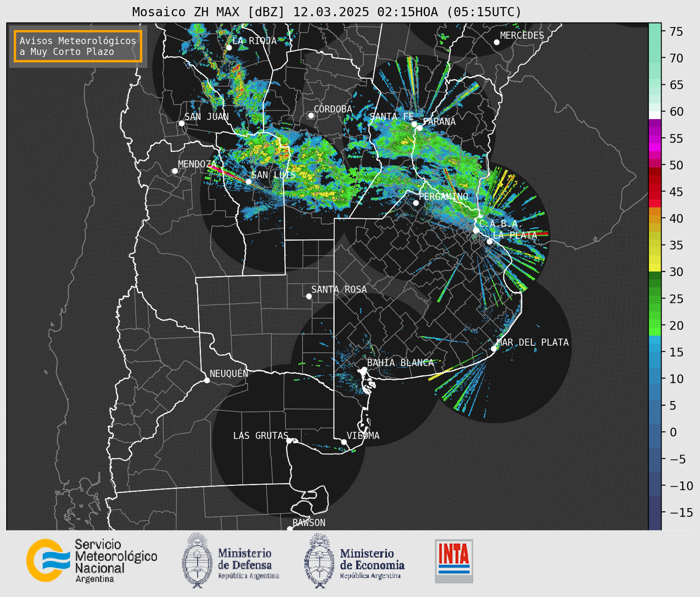This screenshot has width=700, height=597.
Task: Click the Pergamino city marker dot
Action: [416, 203]
